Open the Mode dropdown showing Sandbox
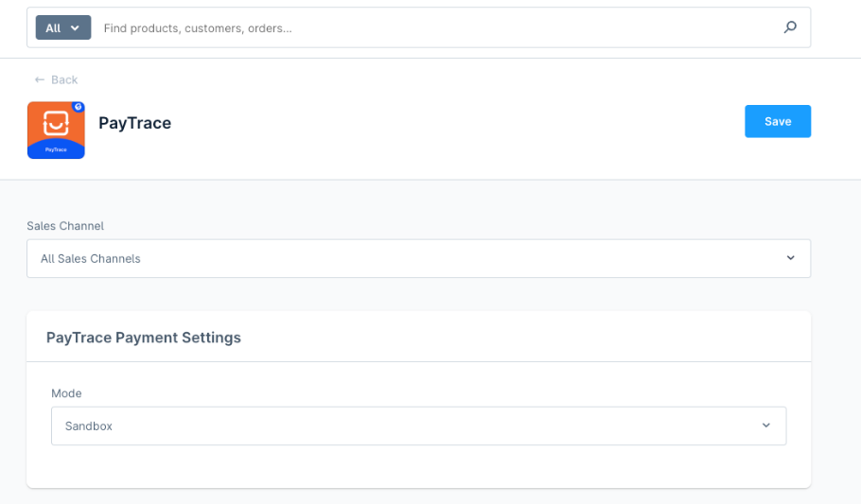Image resolution: width=861 pixels, height=504 pixels. (418, 426)
